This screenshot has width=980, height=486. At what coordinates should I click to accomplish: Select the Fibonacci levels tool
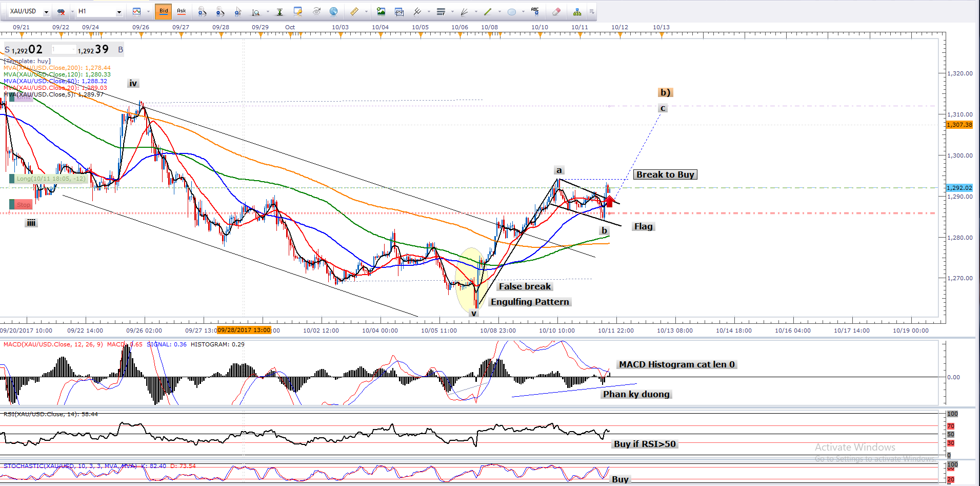[441, 11]
